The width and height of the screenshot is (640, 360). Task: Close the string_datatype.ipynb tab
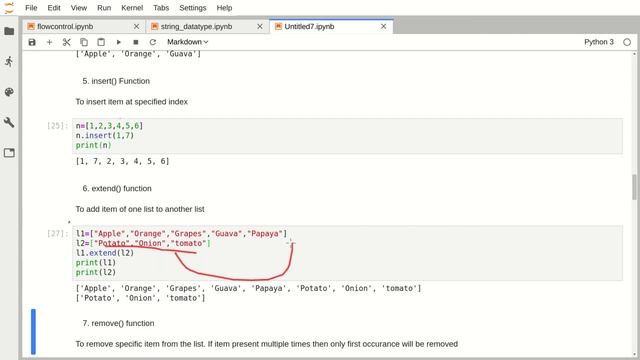260,27
